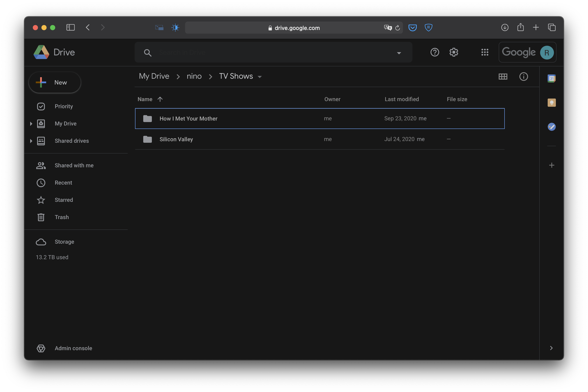Go to Shared with me
Screen dimensions: 588x392
[74, 165]
